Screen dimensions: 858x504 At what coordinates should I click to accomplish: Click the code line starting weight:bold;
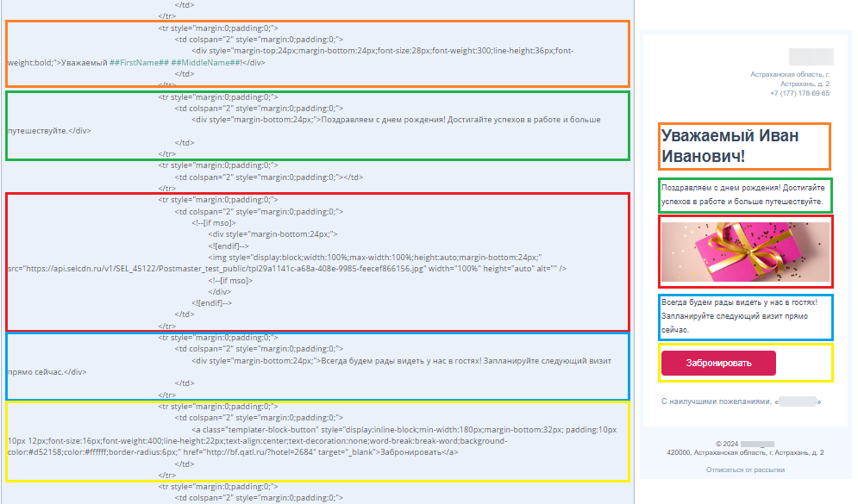click(136, 63)
